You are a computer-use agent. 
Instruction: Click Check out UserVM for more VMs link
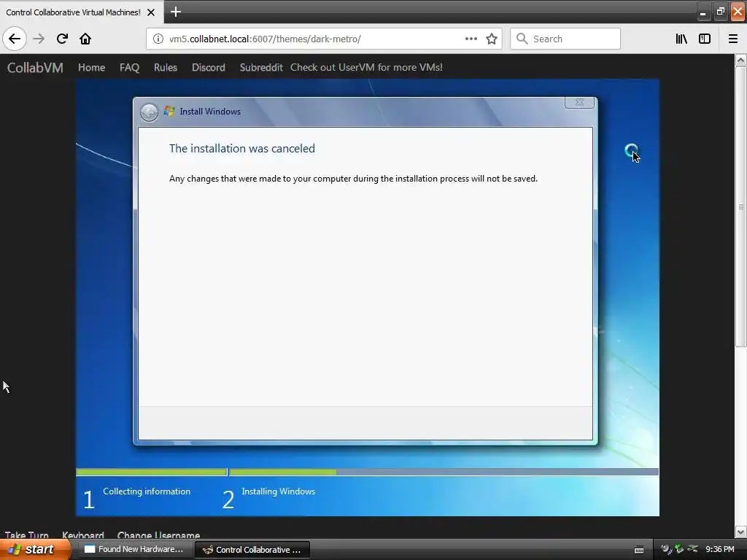(x=366, y=68)
